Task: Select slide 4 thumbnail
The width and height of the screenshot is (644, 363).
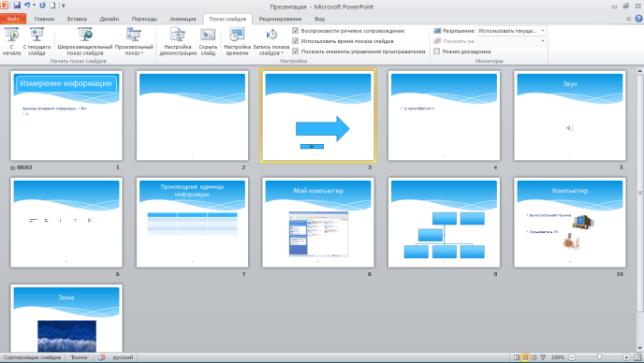Action: 444,115
